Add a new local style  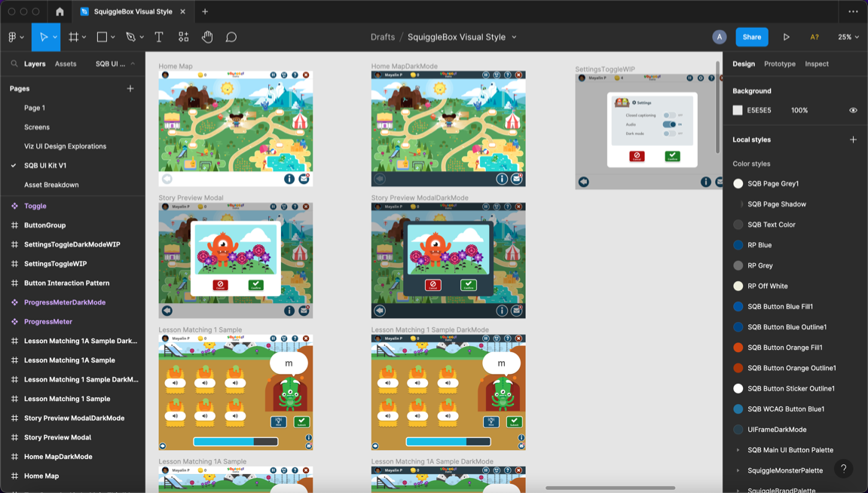pos(853,139)
